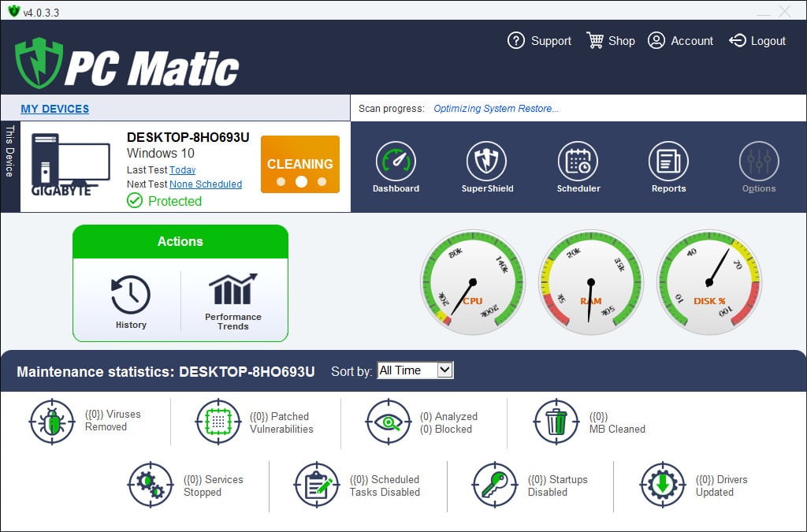The width and height of the screenshot is (807, 532).
Task: Click the RAM gauge
Action: pyautogui.click(x=591, y=282)
